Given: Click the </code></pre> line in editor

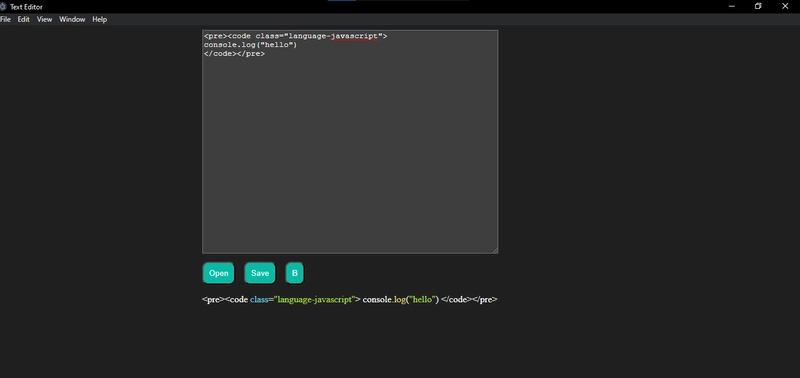Looking at the screenshot, I should coord(234,54).
